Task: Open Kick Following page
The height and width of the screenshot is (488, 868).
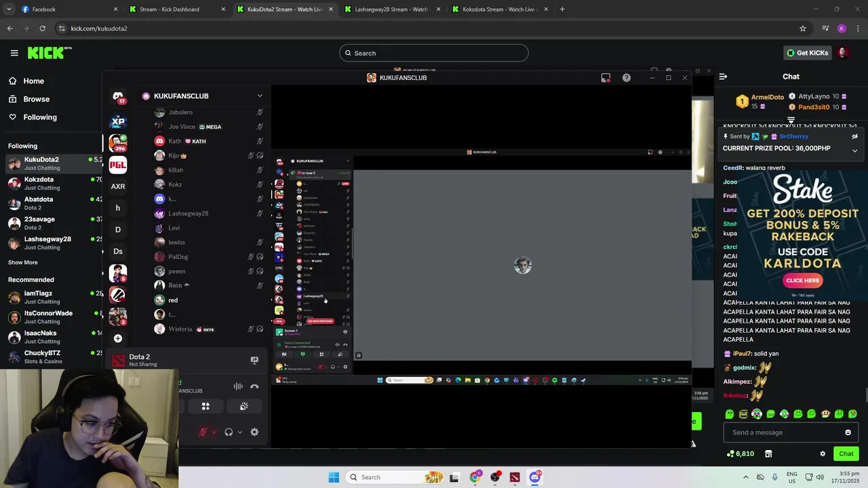Action: pyautogui.click(x=33, y=117)
